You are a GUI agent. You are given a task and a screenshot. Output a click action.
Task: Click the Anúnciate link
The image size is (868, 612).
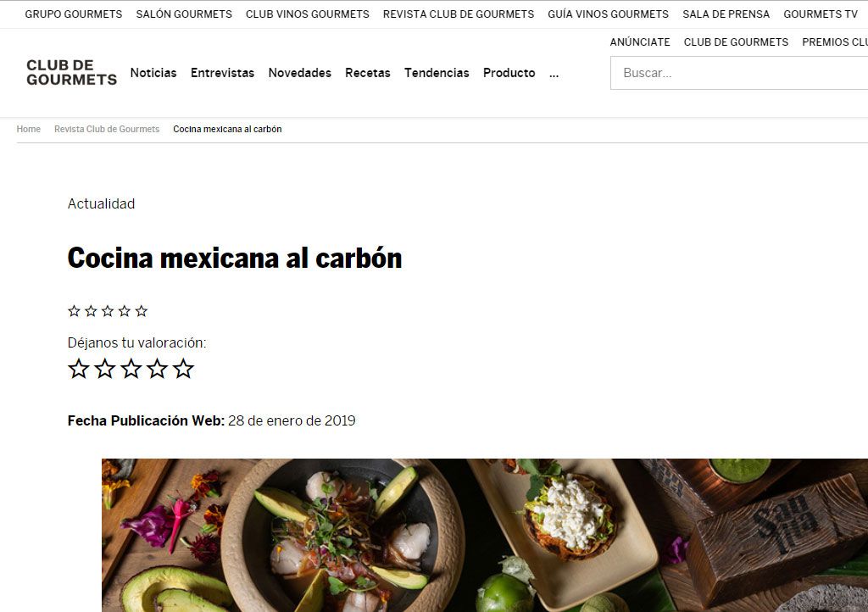(640, 42)
